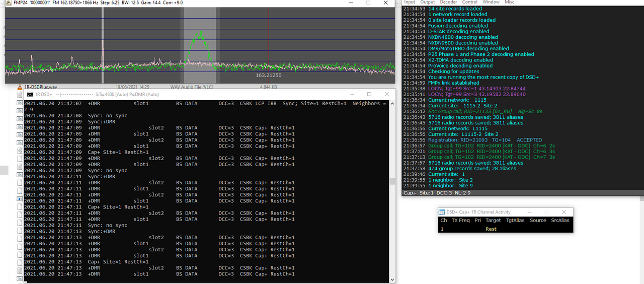The width and height of the screenshot is (644, 284).
Task: Click the TgtAlias column header
Action: (x=515, y=220)
